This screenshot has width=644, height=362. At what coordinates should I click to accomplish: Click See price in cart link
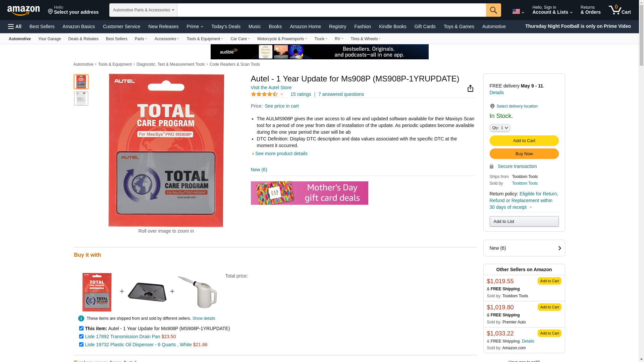click(x=281, y=106)
